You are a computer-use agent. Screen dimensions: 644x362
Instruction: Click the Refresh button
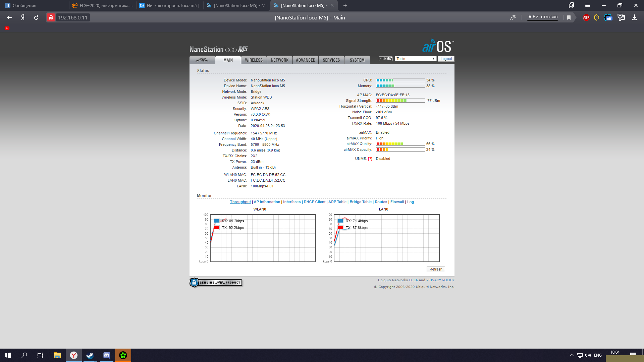tap(436, 269)
